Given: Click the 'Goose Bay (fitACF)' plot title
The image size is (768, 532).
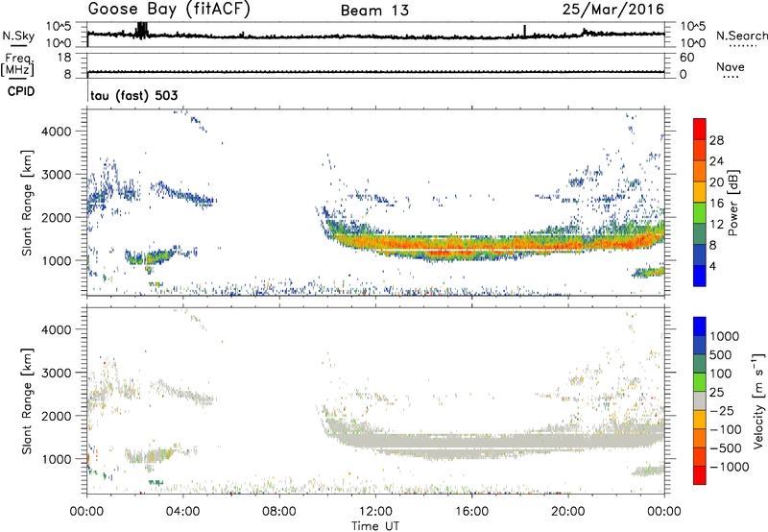Looking at the screenshot, I should (169, 9).
